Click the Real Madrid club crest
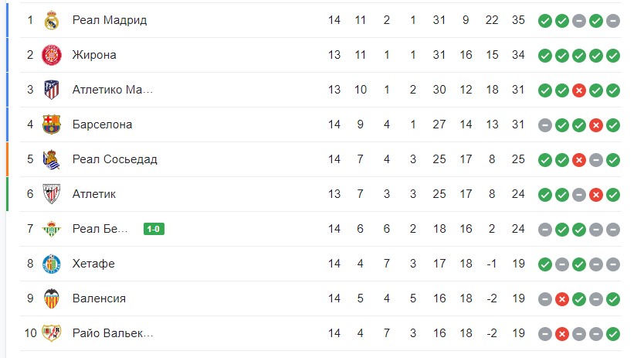 tap(51, 20)
